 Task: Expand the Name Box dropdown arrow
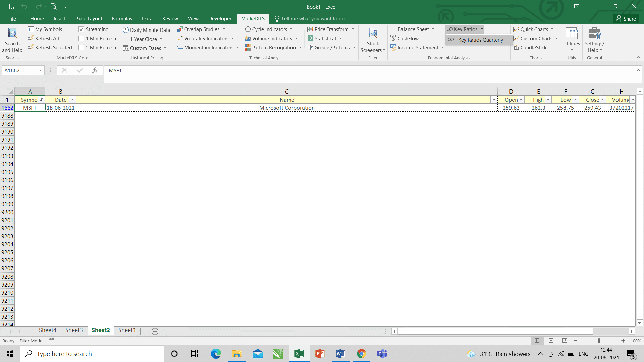40,70
